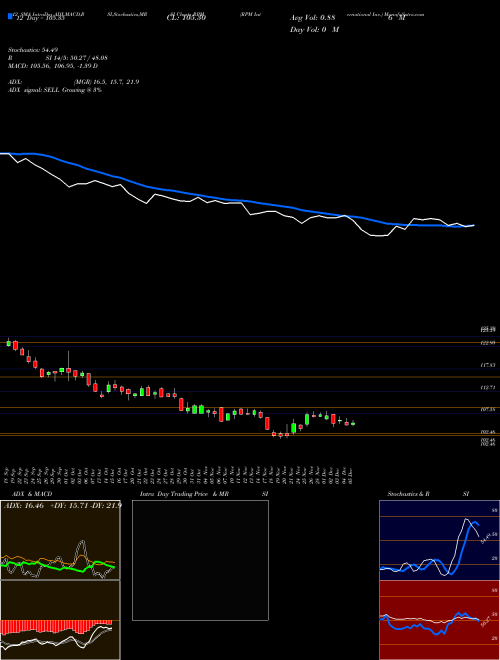Click the 112.71 price axis label

click(488, 387)
